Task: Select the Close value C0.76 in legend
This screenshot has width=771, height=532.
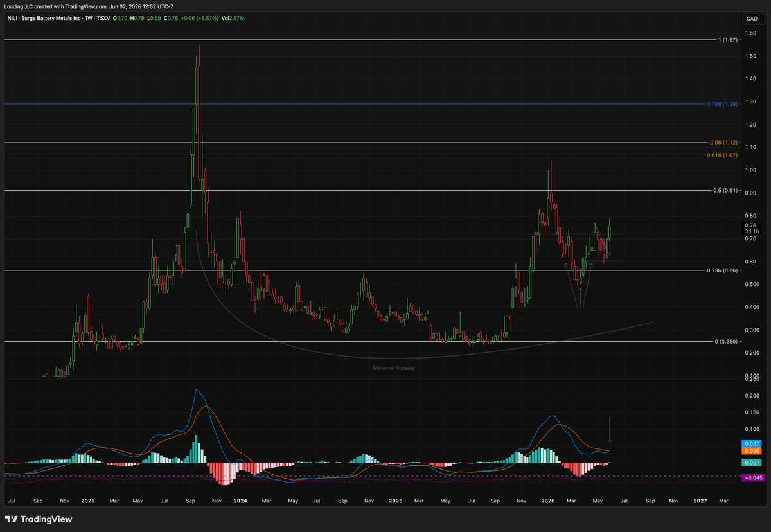Action: point(170,18)
